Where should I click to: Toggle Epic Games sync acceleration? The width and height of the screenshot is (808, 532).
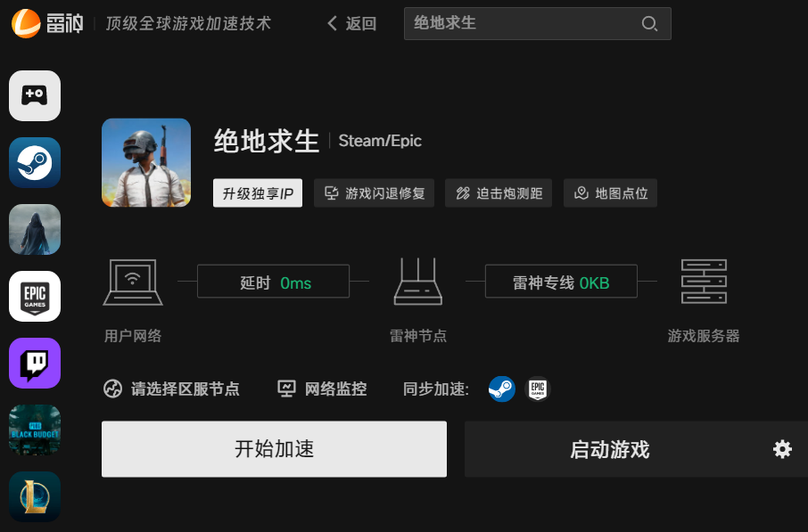pos(537,389)
